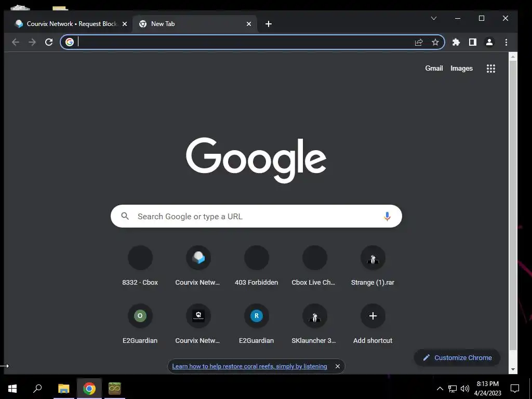Close the New Tab tab

click(249, 24)
